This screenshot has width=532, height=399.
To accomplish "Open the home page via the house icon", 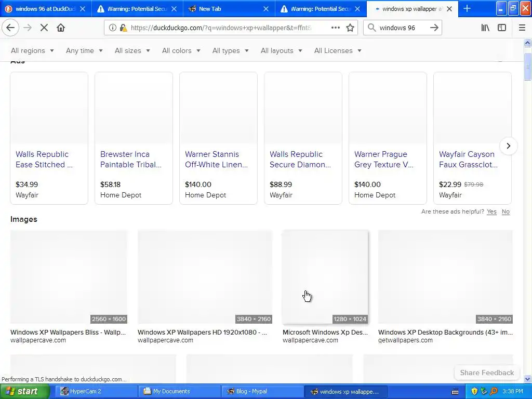I will (x=61, y=28).
